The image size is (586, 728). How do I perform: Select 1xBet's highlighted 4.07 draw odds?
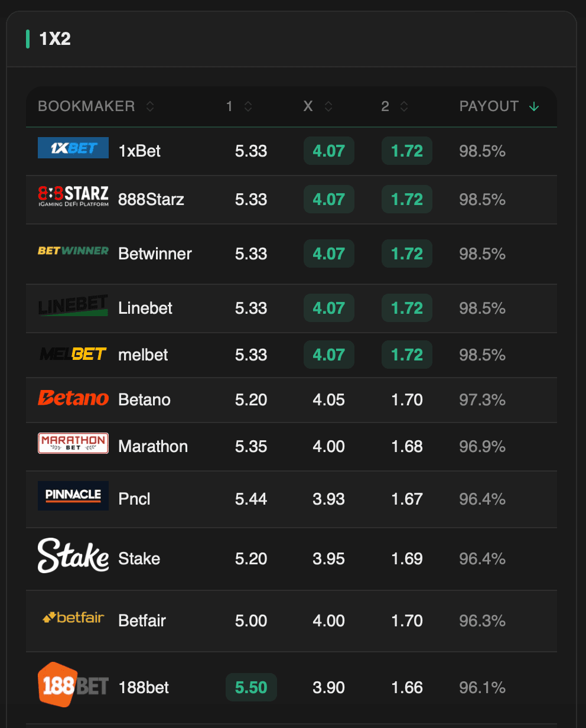(x=328, y=151)
